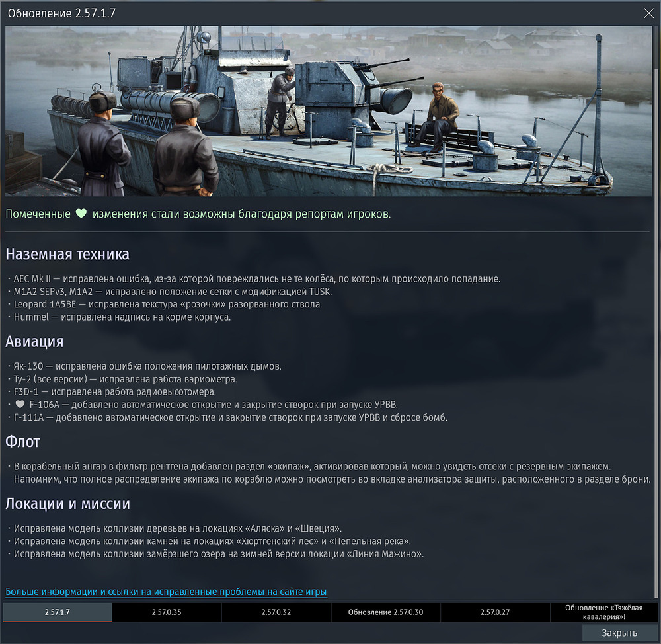The image size is (661, 644).
Task: Click the Як-130 smoke position entry
Action: [147, 366]
